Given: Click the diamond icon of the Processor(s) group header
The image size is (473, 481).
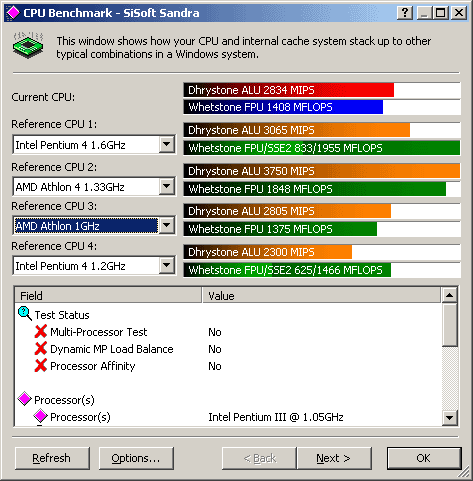Looking at the screenshot, I should 25,399.
